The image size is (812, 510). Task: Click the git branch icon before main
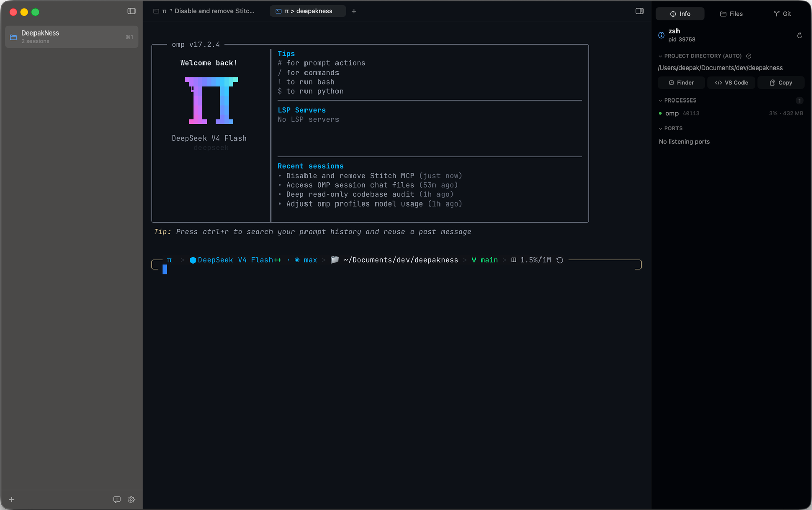(474, 260)
